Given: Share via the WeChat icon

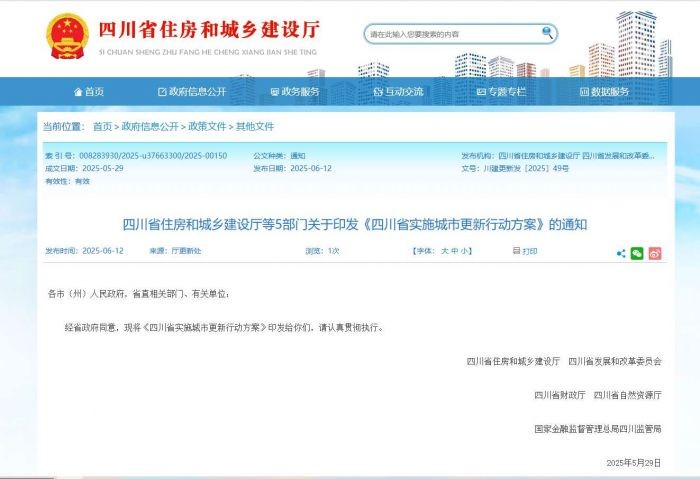Looking at the screenshot, I should tap(637, 254).
